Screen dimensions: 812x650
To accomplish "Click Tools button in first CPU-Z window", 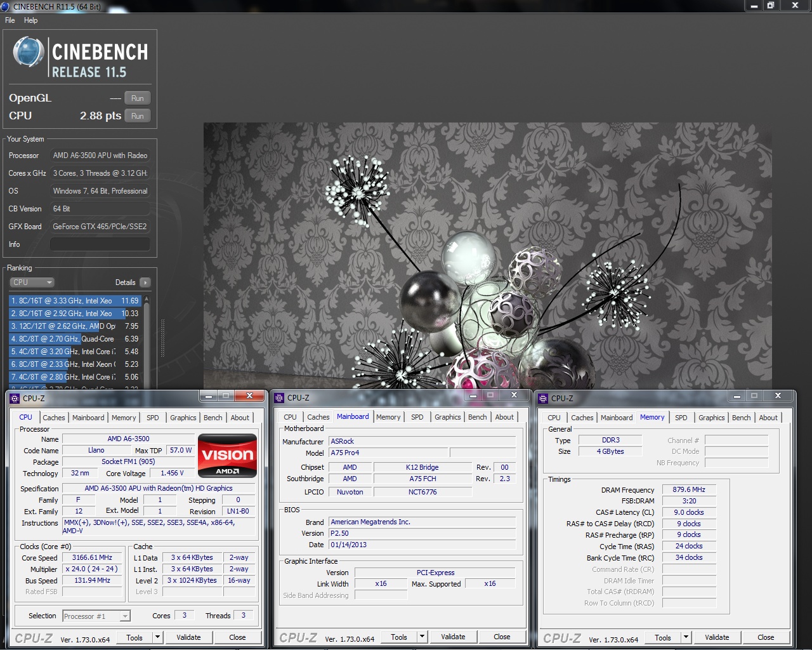I will pyautogui.click(x=134, y=637).
